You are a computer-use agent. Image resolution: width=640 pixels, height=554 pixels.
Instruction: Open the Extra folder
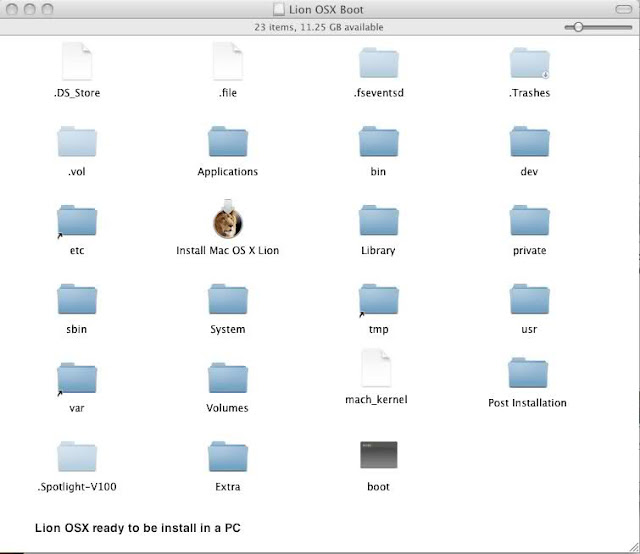(x=228, y=456)
